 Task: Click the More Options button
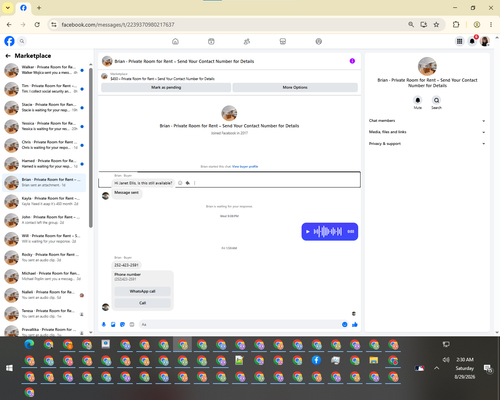pos(295,87)
